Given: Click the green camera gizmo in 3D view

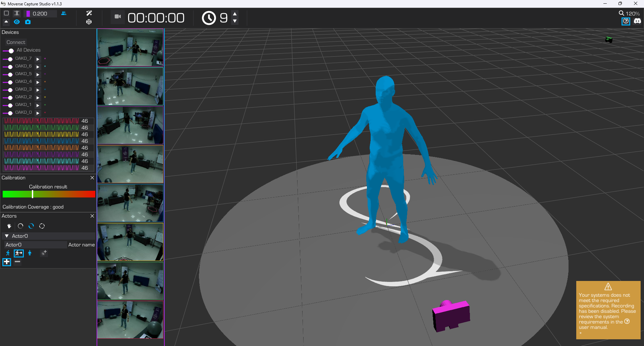Looking at the screenshot, I should pyautogui.click(x=609, y=40).
